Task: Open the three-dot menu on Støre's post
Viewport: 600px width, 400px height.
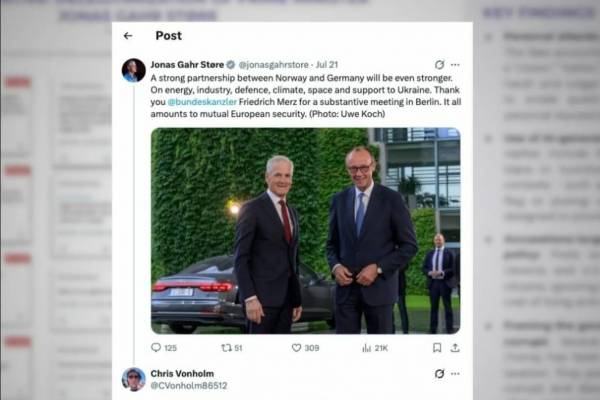Action: click(x=455, y=65)
